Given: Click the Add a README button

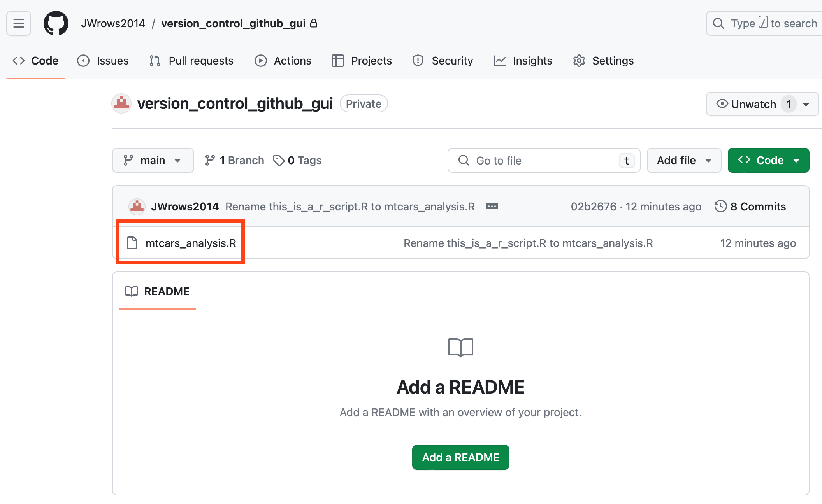Looking at the screenshot, I should tap(460, 457).
